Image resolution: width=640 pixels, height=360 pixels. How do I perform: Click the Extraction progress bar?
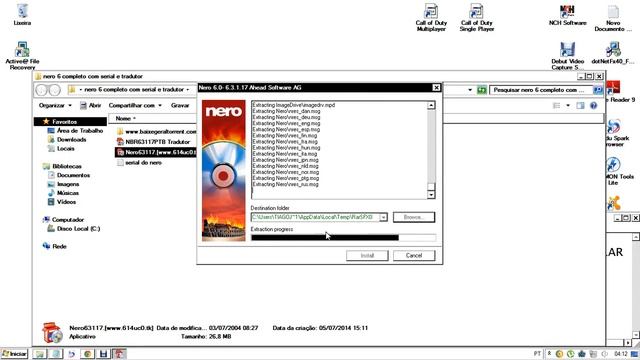tap(343, 238)
